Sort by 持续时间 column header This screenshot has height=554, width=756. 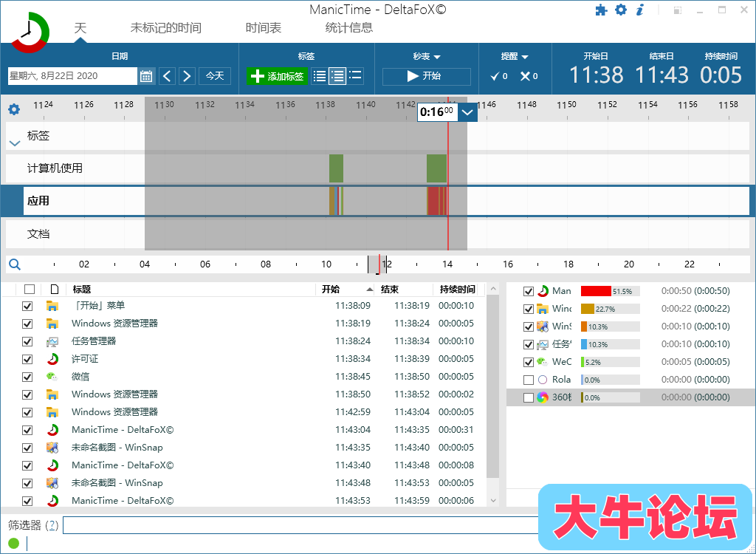coord(458,289)
